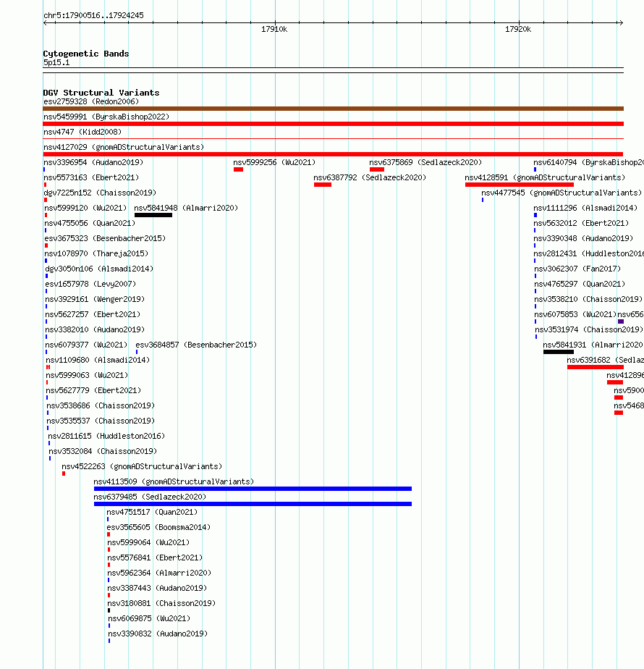644x669 pixels.
Task: Select nsv3390348 (Audano2019) label
Action: 583,238
